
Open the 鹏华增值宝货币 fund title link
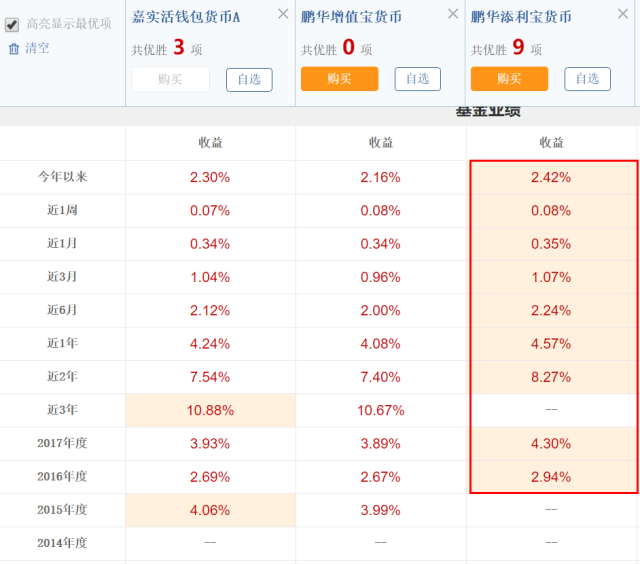[351, 17]
